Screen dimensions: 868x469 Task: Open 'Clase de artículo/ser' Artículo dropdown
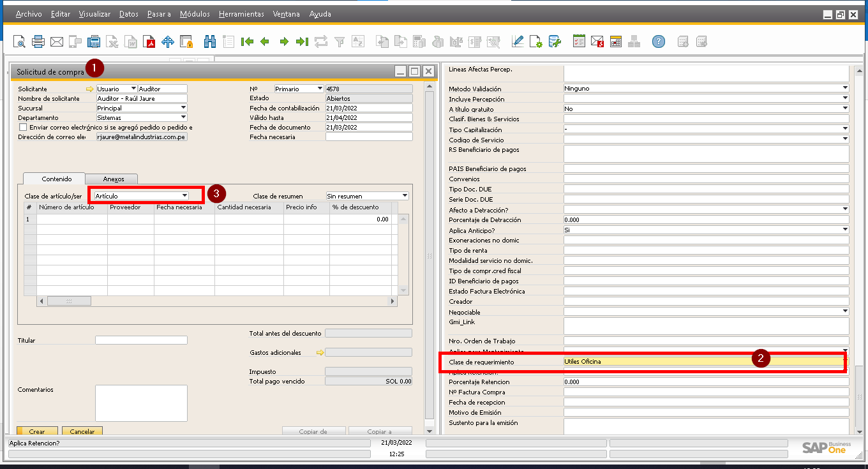[184, 196]
